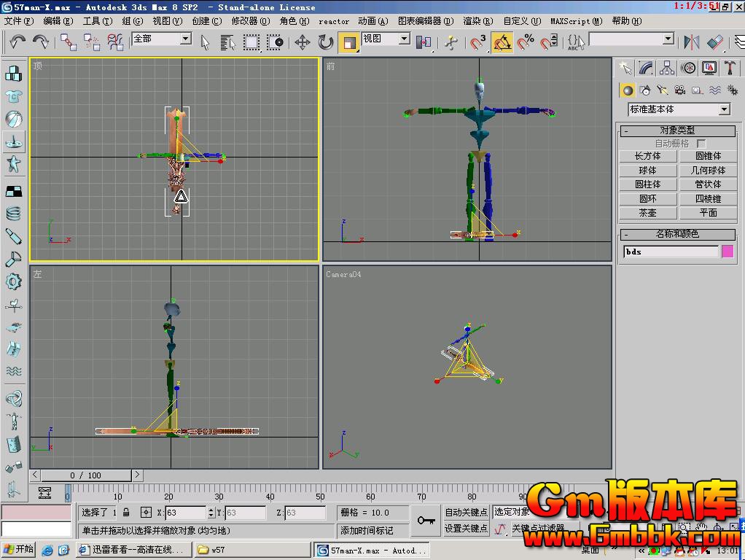Open the Modify panel tab
The image size is (745, 560).
[x=646, y=68]
